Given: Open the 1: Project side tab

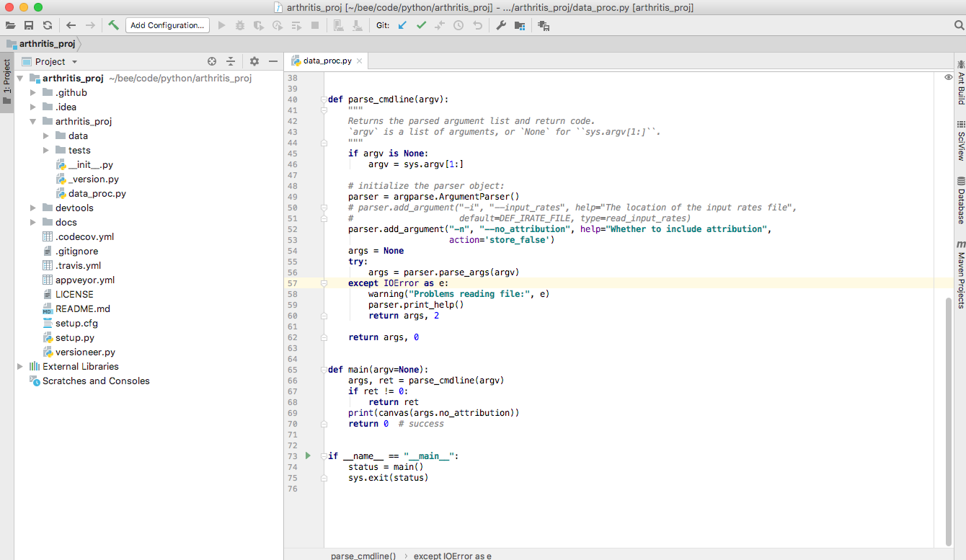Looking at the screenshot, I should coord(6,81).
